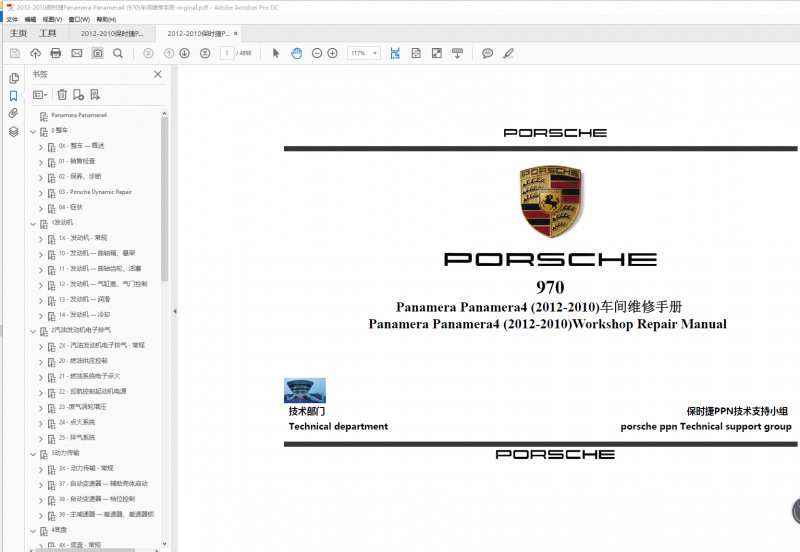Select the 0X - 整车 — 概述 bookmark
This screenshot has width=800, height=552.
pos(81,146)
